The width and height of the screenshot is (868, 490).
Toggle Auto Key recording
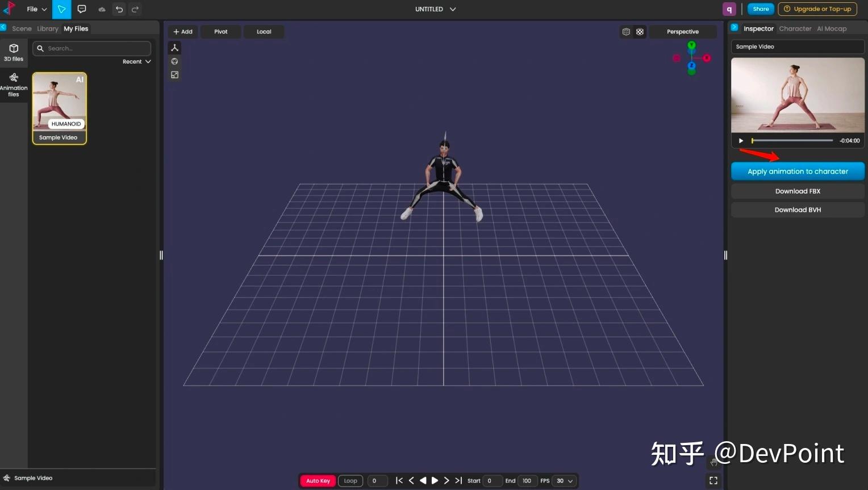(x=317, y=480)
